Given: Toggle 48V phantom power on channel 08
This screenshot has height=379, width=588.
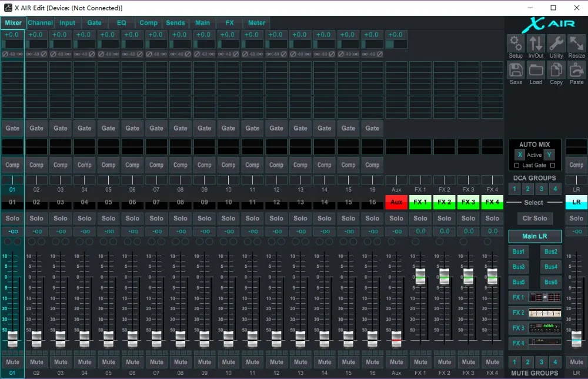Looking at the screenshot, I should [181, 54].
